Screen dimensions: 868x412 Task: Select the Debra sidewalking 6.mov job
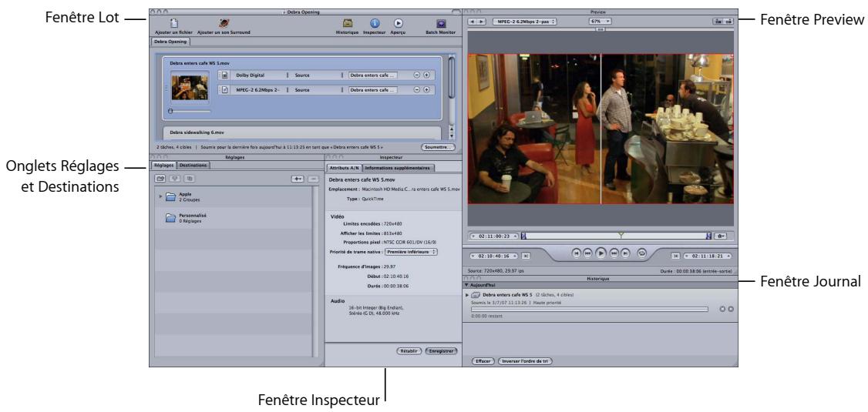point(302,132)
